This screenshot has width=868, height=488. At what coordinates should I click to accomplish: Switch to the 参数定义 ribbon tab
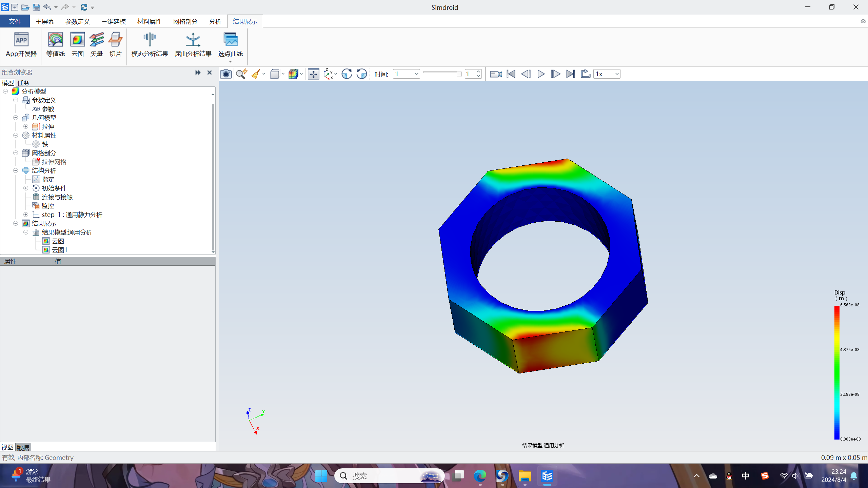(x=77, y=21)
